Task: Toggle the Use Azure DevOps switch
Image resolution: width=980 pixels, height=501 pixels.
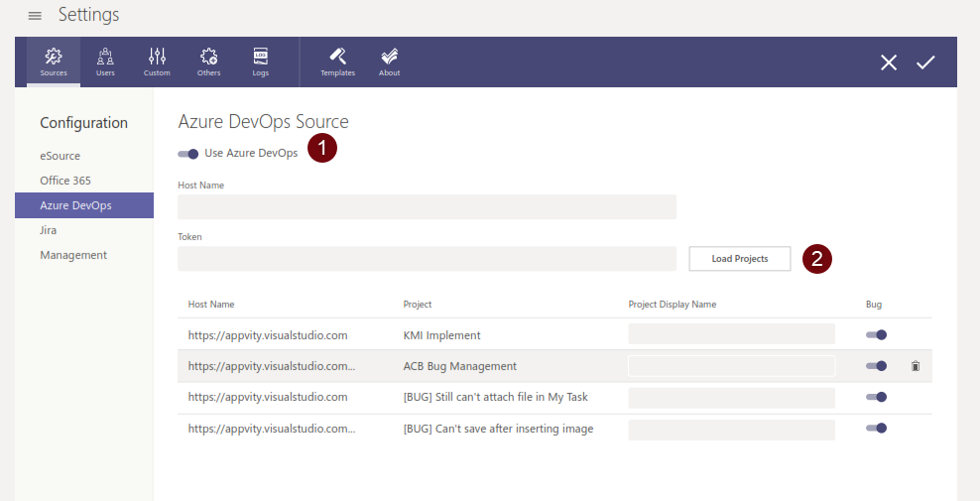Action: (188, 154)
